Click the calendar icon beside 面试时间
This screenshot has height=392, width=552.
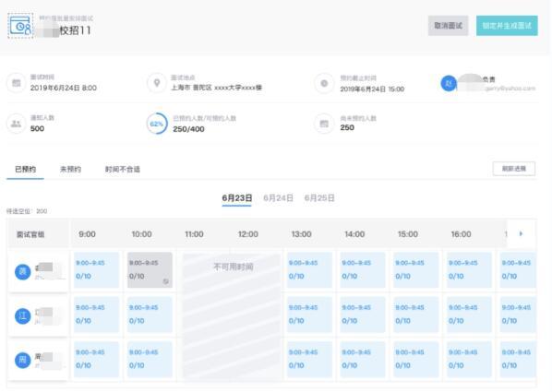pyautogui.click(x=17, y=83)
